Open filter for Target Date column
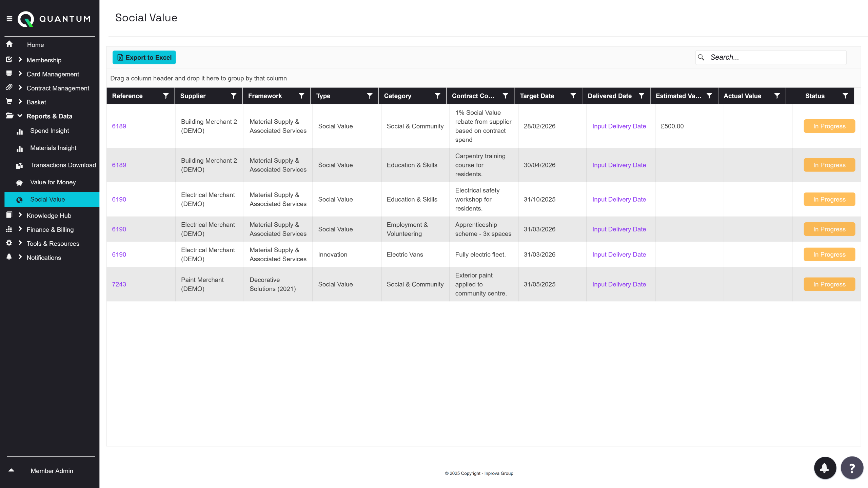Viewport: 868px width, 488px height. point(573,96)
